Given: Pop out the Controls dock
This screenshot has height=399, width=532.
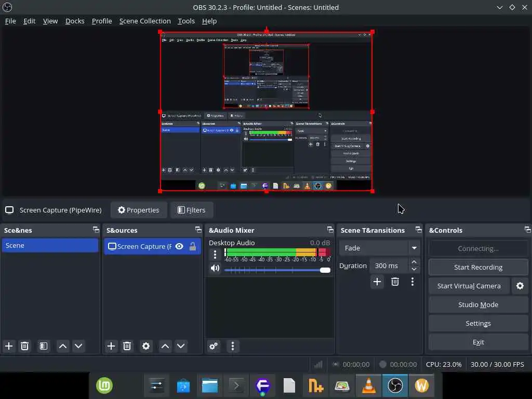Looking at the screenshot, I should (527, 230).
